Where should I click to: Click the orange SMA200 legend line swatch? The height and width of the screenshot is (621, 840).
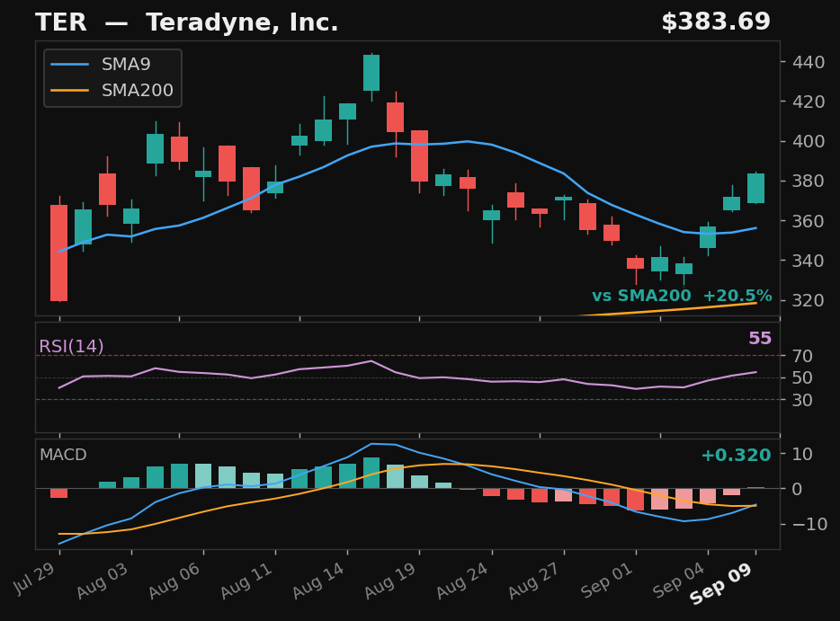69,90
